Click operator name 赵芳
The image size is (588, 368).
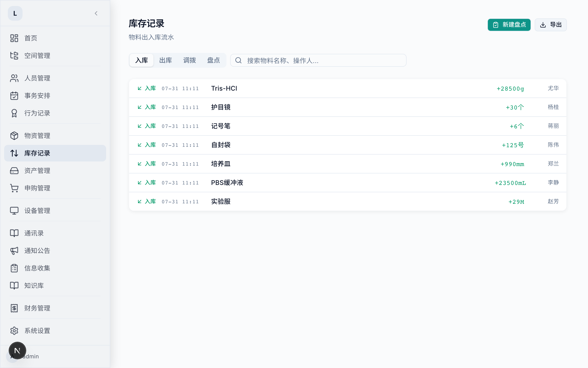pos(553,201)
